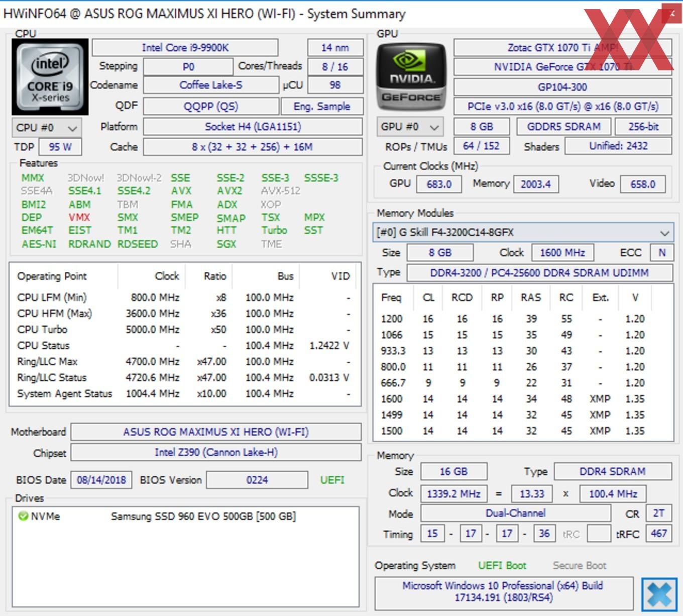The height and width of the screenshot is (616, 683).
Task: Click the TDP 95 W value
Action: pos(60,147)
